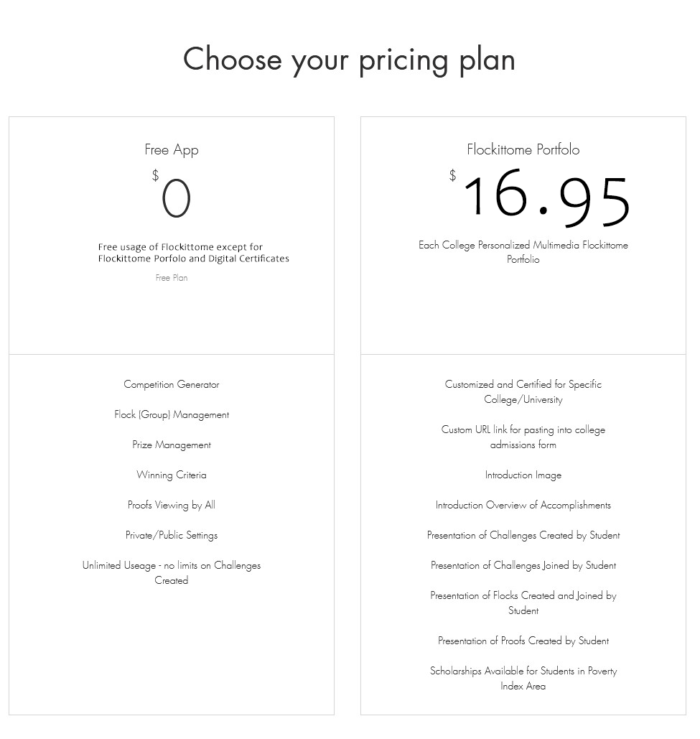Click the Free usage of Flockittome description

pos(193,252)
